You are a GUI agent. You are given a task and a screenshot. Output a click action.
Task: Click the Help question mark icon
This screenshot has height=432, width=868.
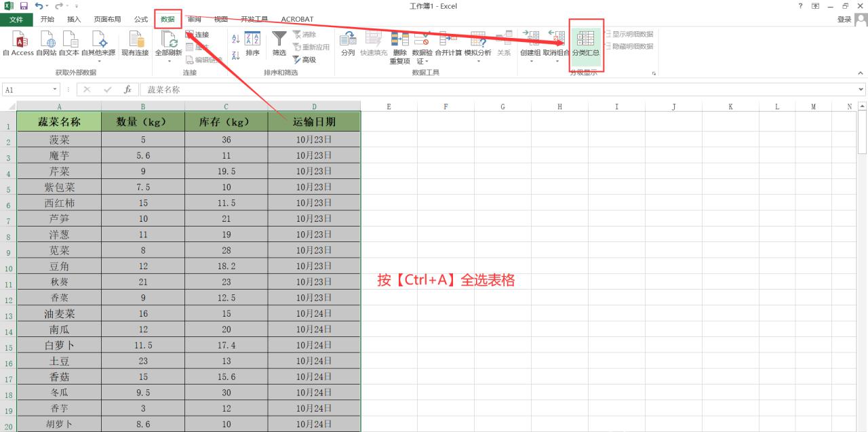801,6
